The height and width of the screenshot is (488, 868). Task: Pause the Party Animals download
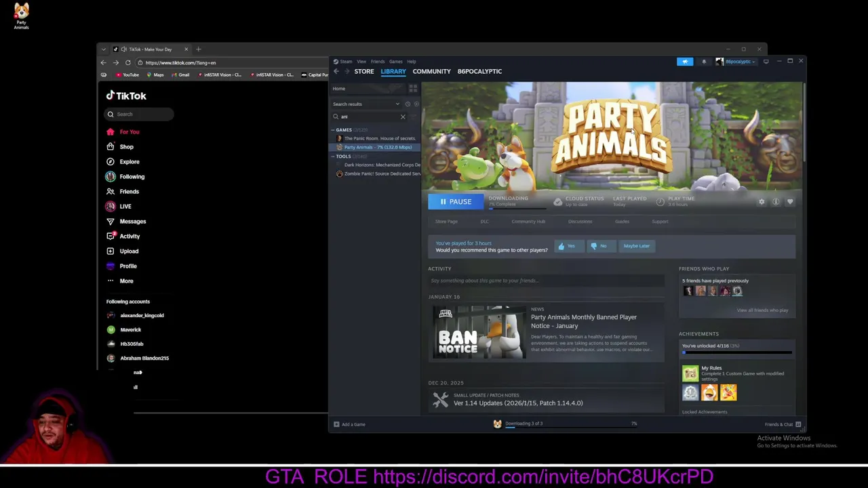pyautogui.click(x=456, y=201)
